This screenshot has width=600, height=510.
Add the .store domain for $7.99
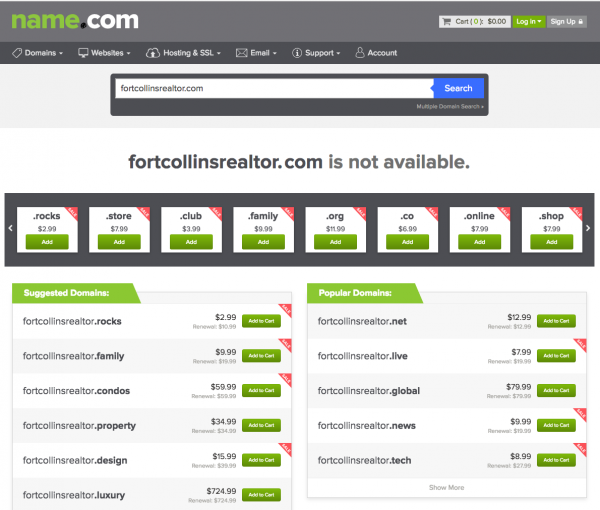(x=119, y=242)
